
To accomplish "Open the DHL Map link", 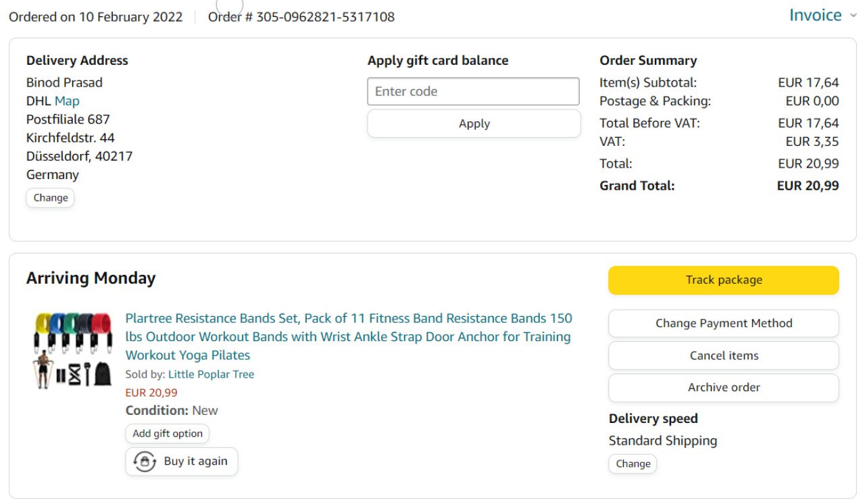I will 67,101.
